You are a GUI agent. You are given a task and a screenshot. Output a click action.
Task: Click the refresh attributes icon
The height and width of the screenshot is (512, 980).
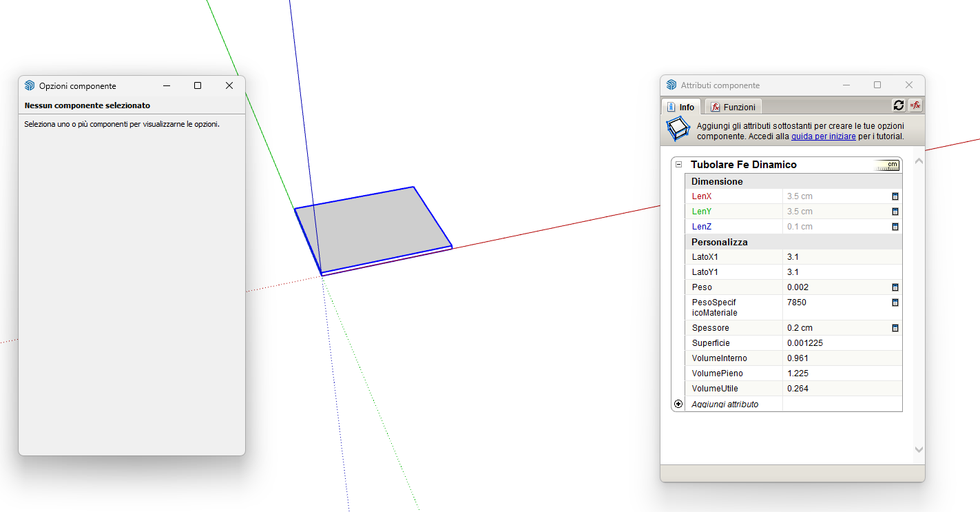pyautogui.click(x=899, y=105)
